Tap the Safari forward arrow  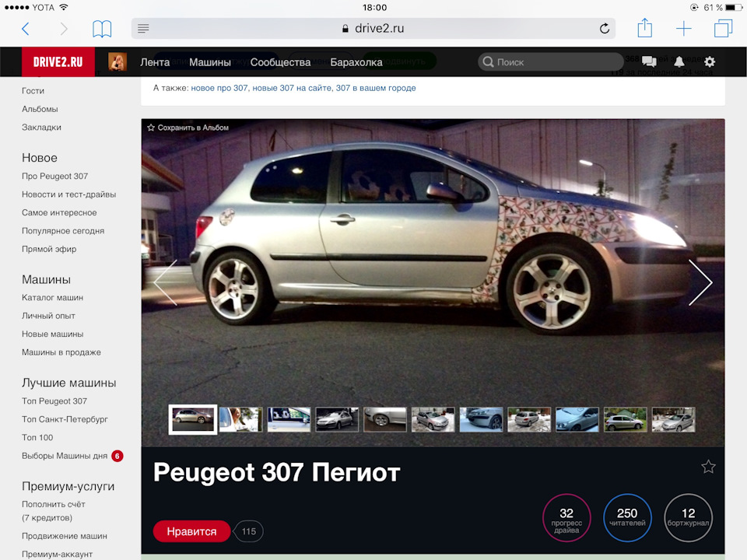pyautogui.click(x=64, y=29)
